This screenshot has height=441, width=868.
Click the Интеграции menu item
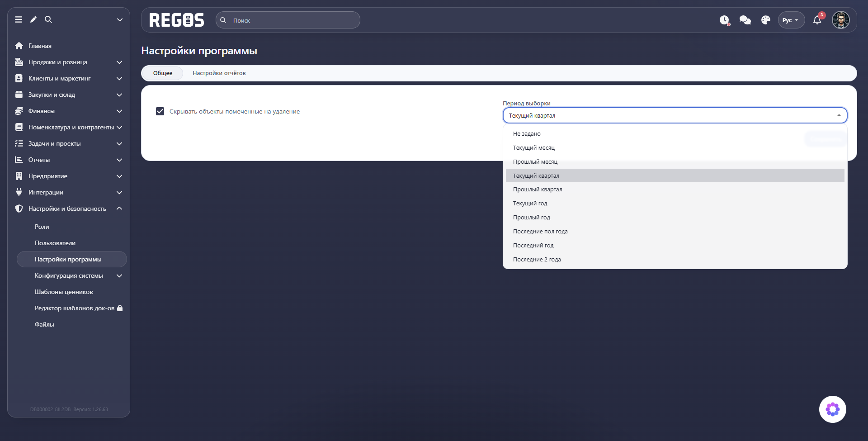point(69,192)
